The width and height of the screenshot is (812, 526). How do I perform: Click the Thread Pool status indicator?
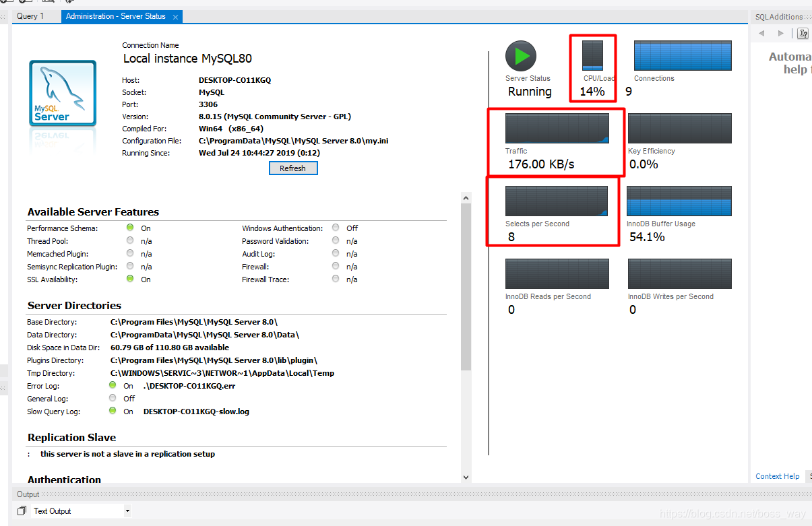(x=130, y=241)
